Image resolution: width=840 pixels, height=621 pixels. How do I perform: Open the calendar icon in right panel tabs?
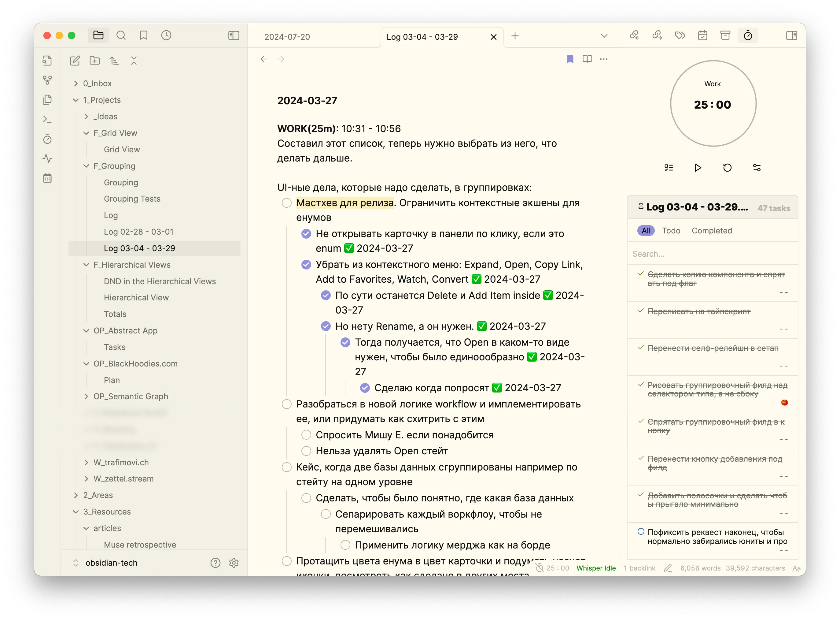click(x=702, y=35)
